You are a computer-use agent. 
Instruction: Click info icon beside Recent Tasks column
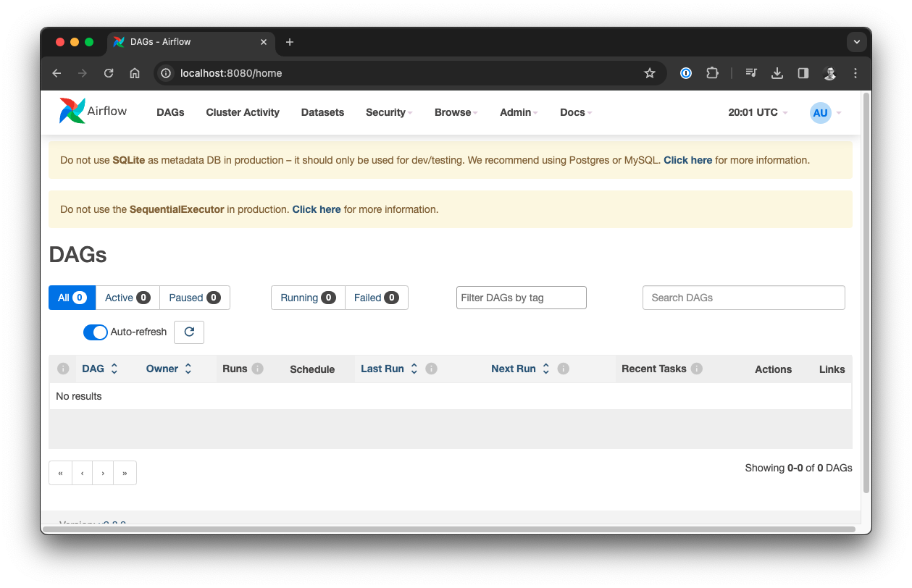(696, 369)
